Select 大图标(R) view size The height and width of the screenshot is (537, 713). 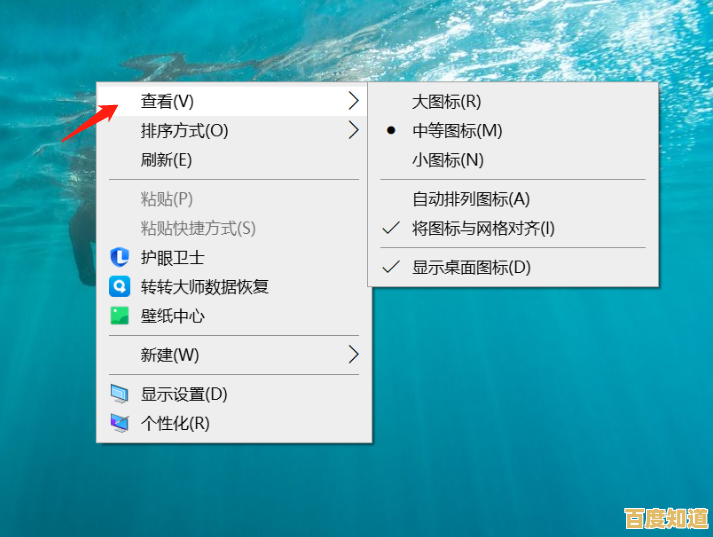click(513, 101)
